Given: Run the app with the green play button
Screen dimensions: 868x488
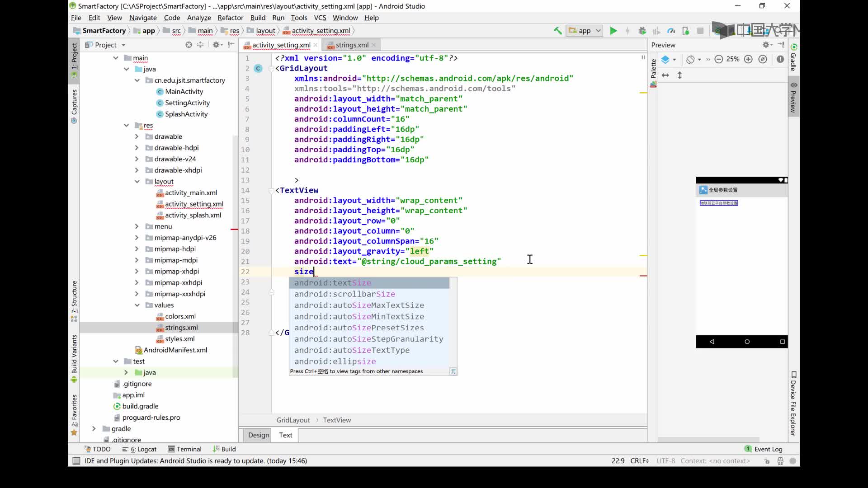Looking at the screenshot, I should click(x=613, y=31).
